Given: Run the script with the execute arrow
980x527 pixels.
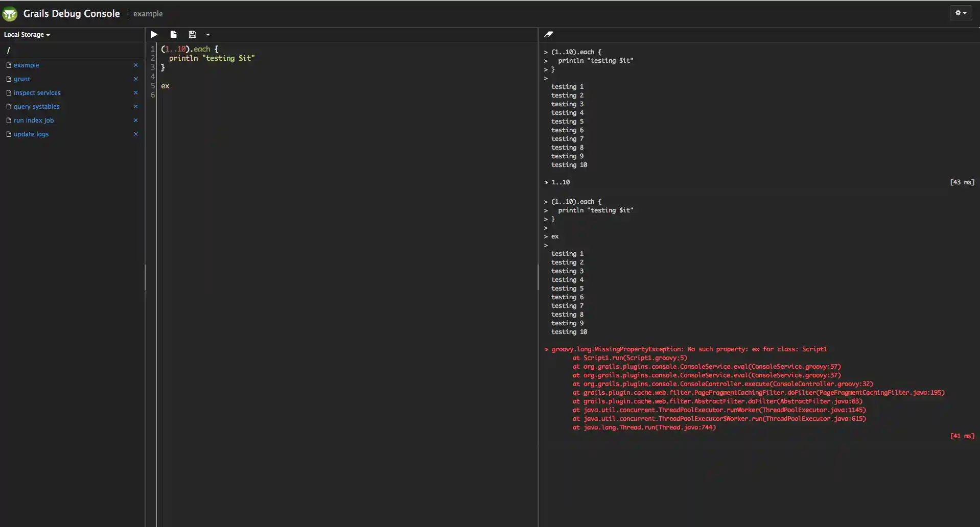Looking at the screenshot, I should (x=154, y=34).
